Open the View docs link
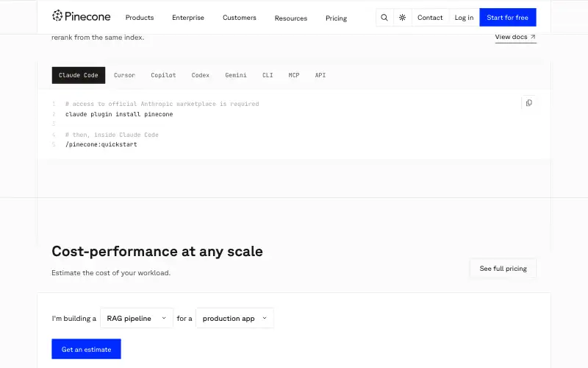The height and width of the screenshot is (368, 588). pyautogui.click(x=515, y=37)
